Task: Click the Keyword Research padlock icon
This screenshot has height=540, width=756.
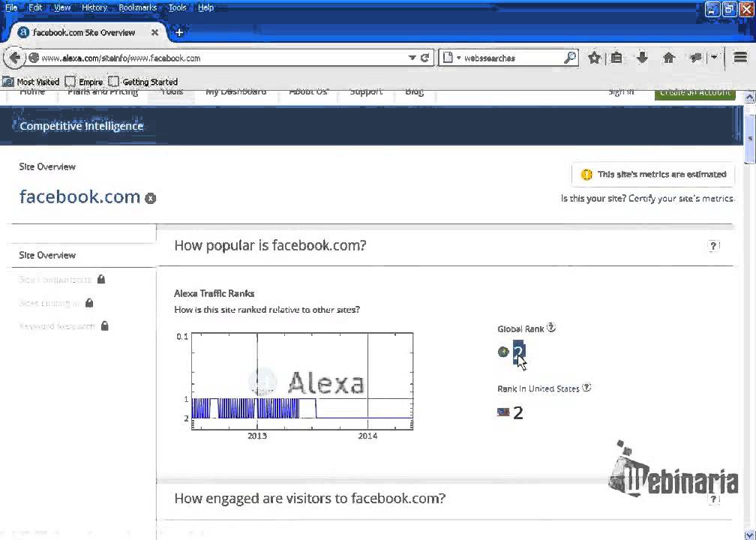Action: pos(105,326)
